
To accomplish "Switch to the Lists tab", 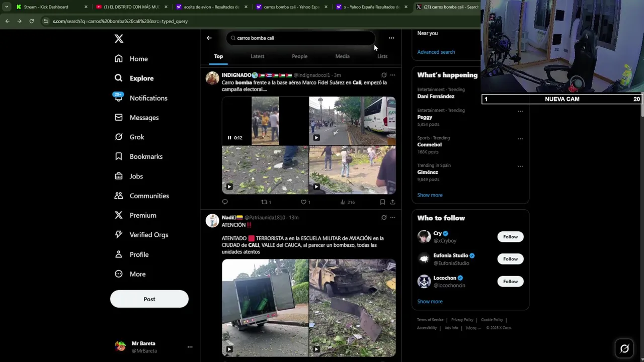I will [382, 56].
